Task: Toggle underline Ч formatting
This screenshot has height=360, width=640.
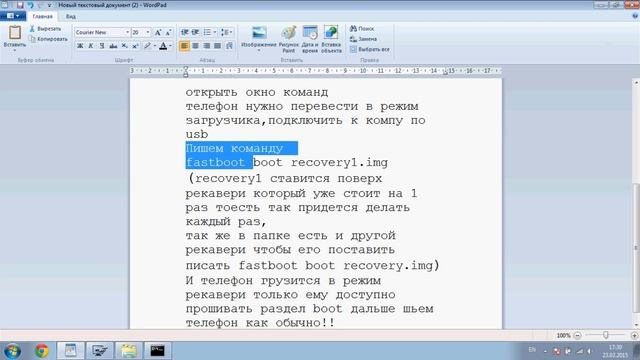Action: tap(102, 46)
